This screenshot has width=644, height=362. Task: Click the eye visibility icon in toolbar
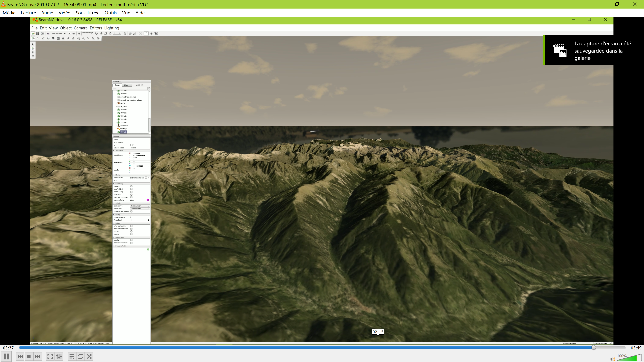73,34
